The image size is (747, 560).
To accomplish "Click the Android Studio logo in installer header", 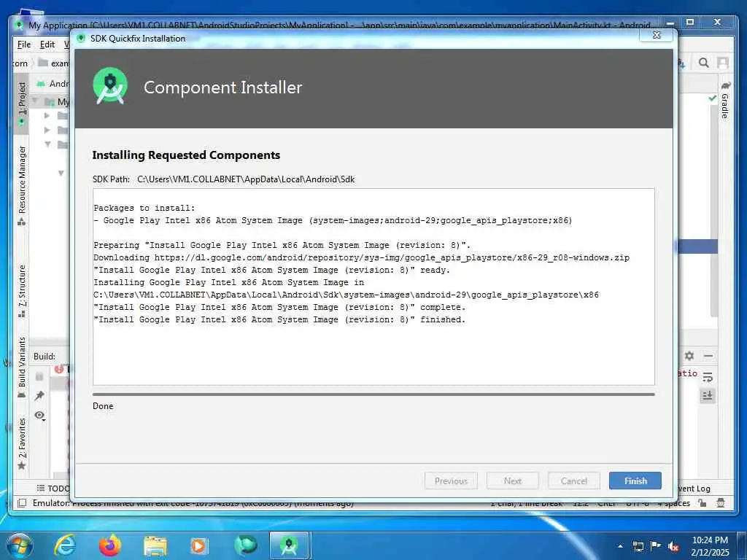I will tap(110, 86).
